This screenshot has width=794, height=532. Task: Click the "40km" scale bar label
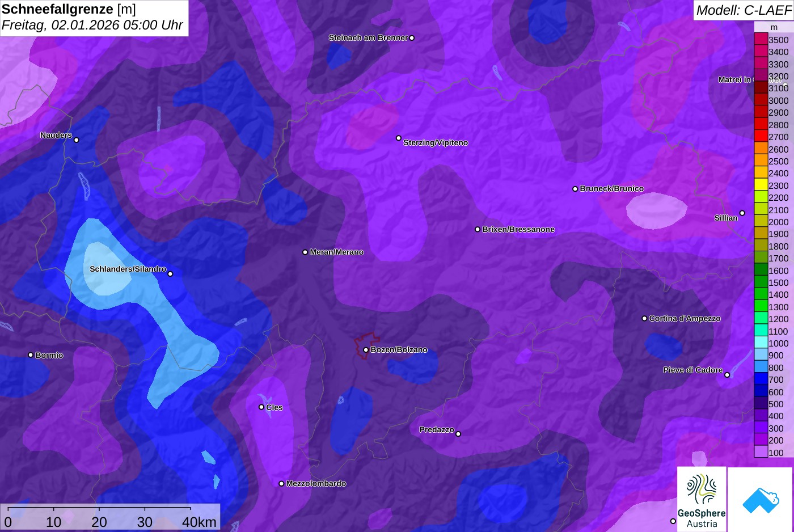pos(199,522)
